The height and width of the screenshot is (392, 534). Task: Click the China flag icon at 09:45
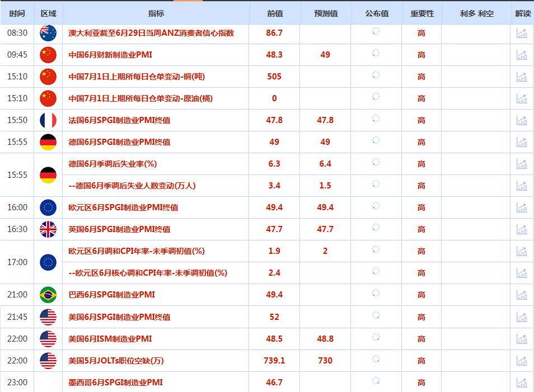[x=48, y=55]
